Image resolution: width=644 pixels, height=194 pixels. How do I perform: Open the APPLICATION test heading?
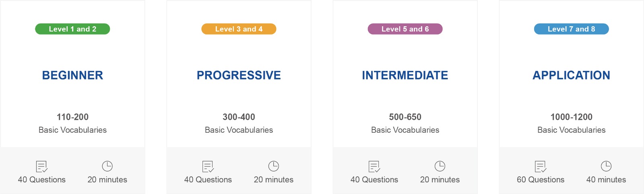(571, 75)
